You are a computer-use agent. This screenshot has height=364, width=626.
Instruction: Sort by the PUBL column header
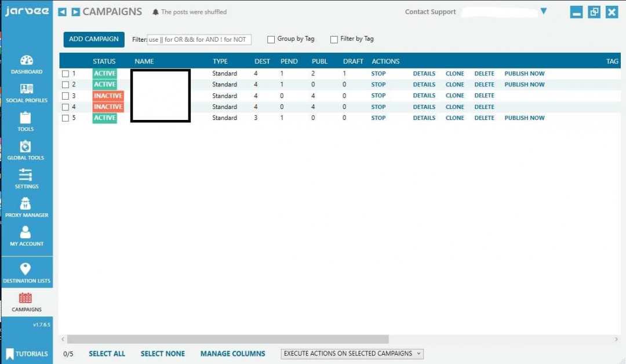(319, 61)
